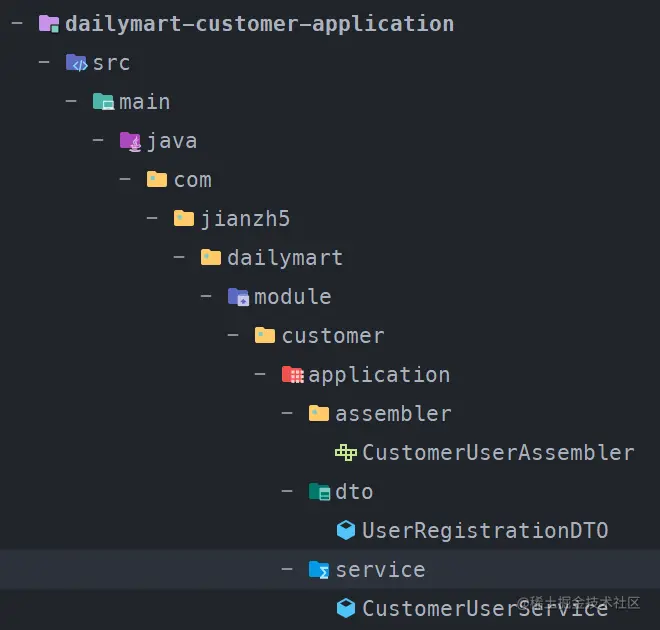Image resolution: width=660 pixels, height=630 pixels.
Task: Click the service folder icon
Action: [x=319, y=570]
